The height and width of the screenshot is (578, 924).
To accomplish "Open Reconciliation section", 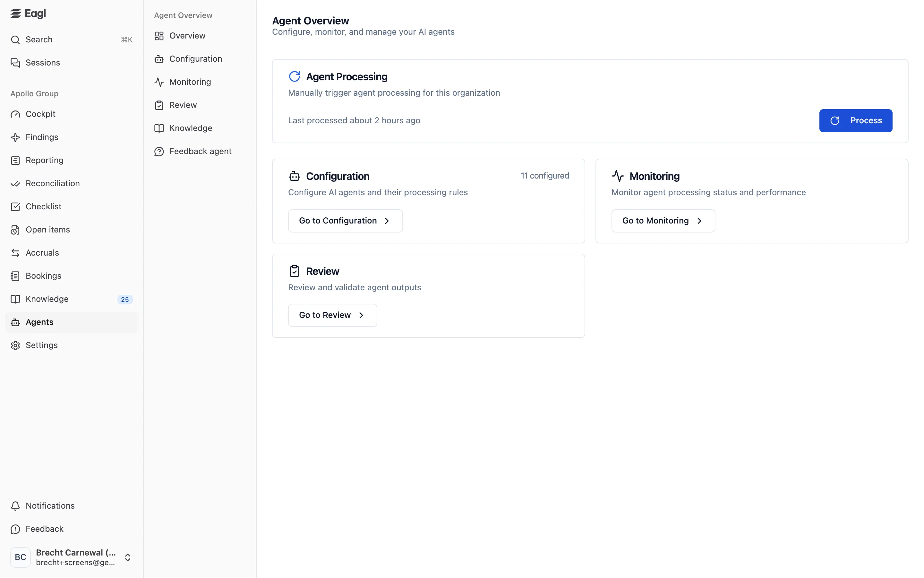I will point(72,183).
